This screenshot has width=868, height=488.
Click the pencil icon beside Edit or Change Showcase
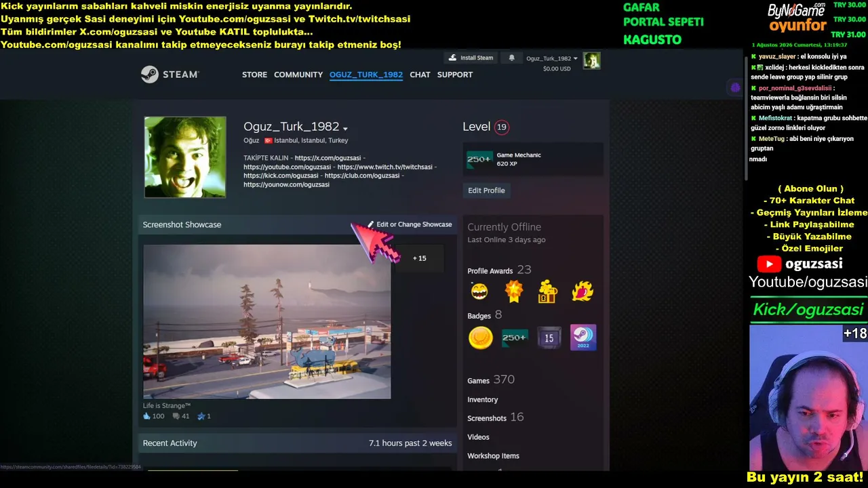371,224
